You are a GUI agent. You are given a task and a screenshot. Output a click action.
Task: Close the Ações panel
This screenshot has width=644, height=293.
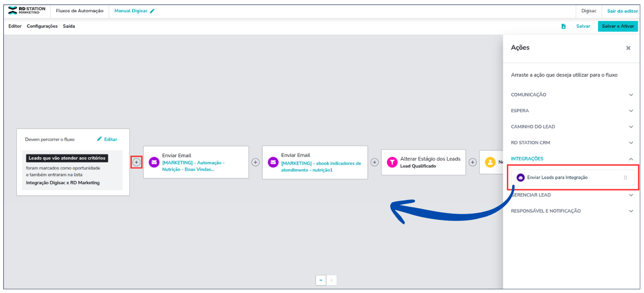coord(628,48)
